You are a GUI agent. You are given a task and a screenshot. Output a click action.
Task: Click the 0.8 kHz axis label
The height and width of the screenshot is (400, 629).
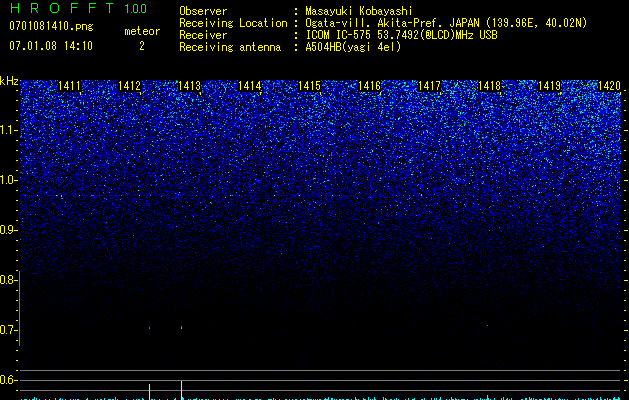(x=7, y=280)
